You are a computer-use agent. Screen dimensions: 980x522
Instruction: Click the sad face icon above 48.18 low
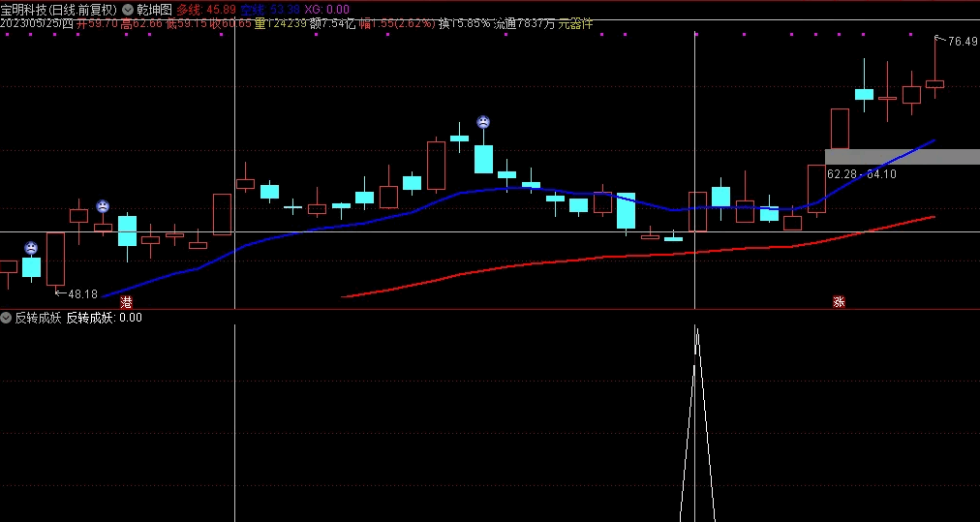(x=31, y=248)
